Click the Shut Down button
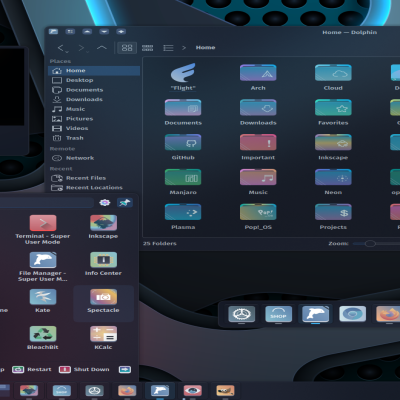This screenshot has width=400, height=400. click(x=84, y=369)
